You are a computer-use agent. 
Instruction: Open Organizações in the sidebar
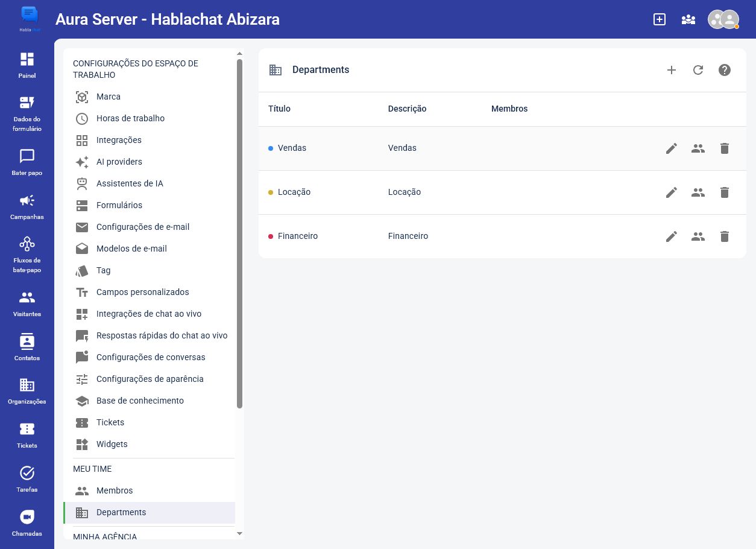tap(27, 391)
